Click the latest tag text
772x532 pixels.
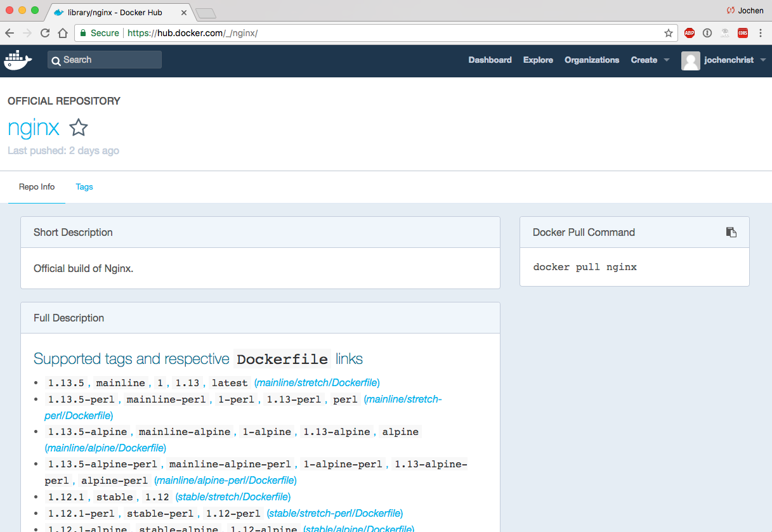tap(230, 383)
